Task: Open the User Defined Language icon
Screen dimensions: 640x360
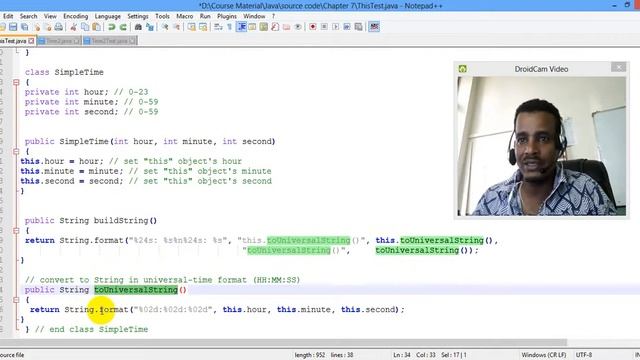Action: [252, 27]
